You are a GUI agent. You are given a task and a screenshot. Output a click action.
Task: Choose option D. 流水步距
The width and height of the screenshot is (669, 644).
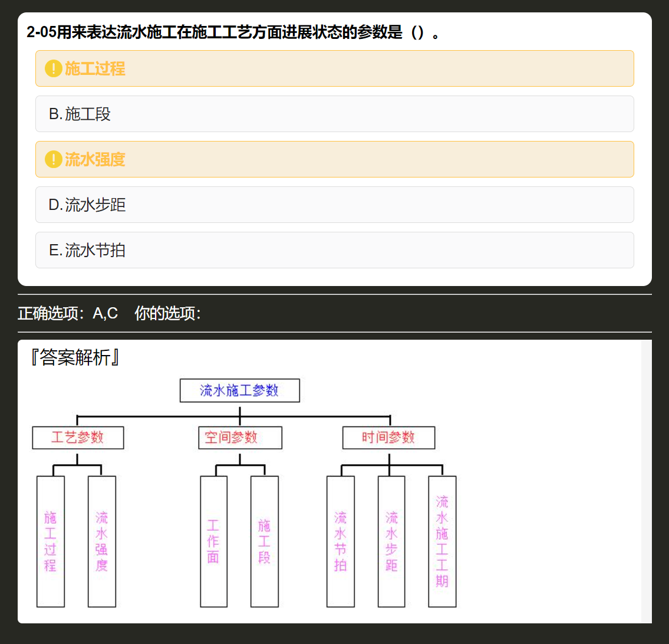click(335, 205)
